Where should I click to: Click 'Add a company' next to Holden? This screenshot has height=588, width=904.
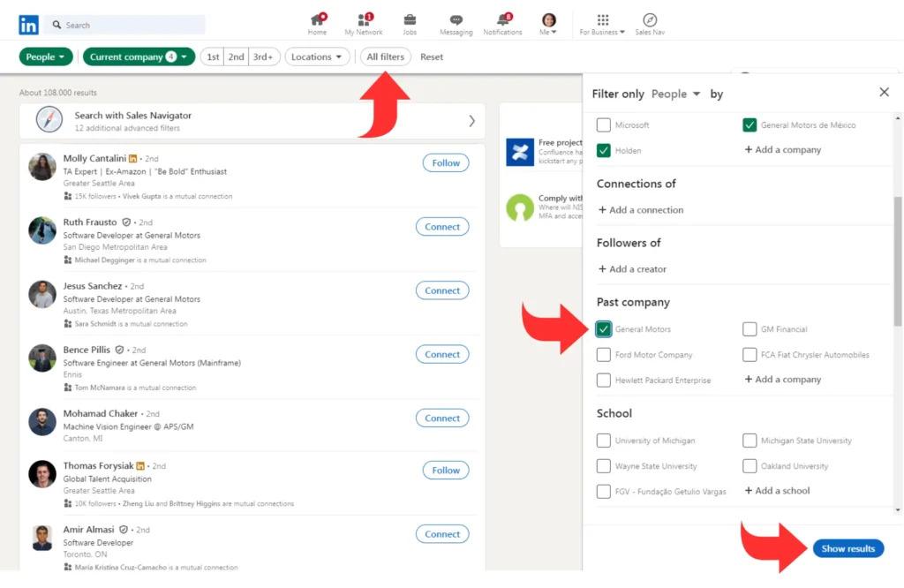(x=782, y=149)
